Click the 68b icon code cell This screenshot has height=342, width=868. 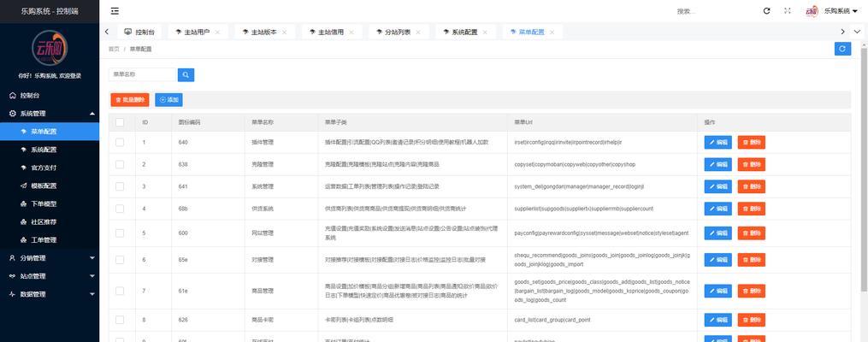coord(208,209)
